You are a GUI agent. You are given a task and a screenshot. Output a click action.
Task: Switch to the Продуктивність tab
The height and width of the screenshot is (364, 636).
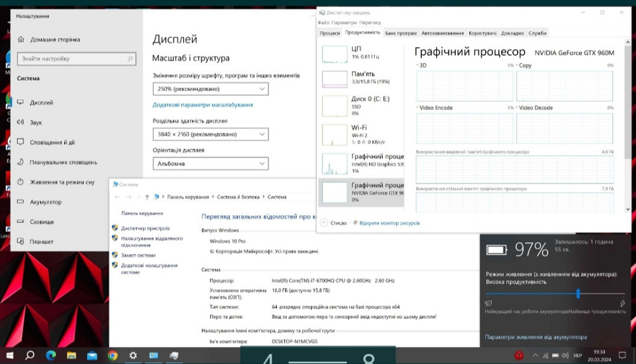tap(363, 32)
